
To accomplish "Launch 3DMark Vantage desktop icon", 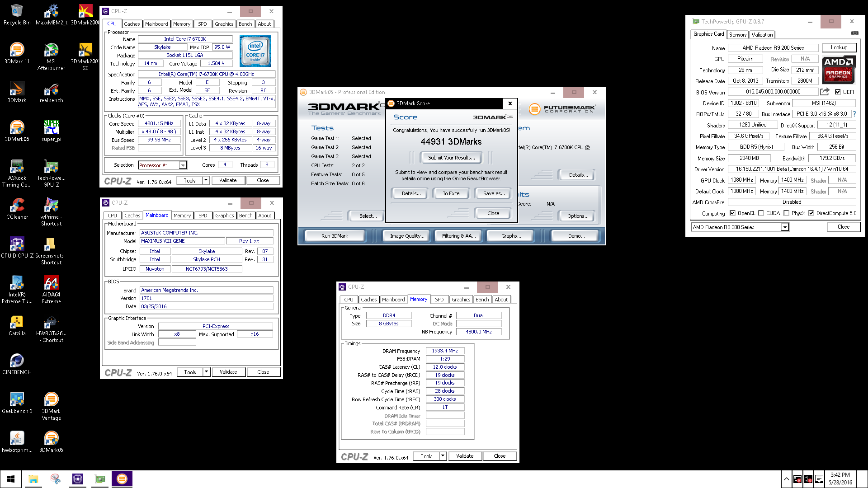I will pos(51,406).
